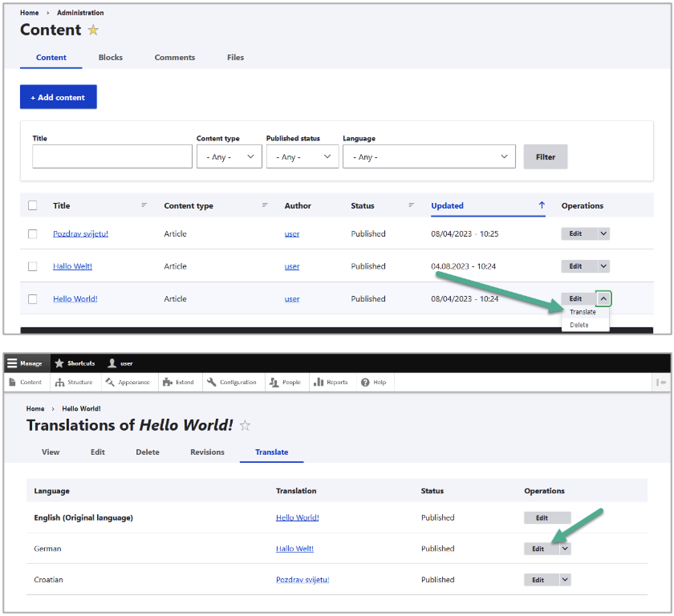The width and height of the screenshot is (674, 616).
Task: Open the Language filter dropdown
Action: point(429,156)
